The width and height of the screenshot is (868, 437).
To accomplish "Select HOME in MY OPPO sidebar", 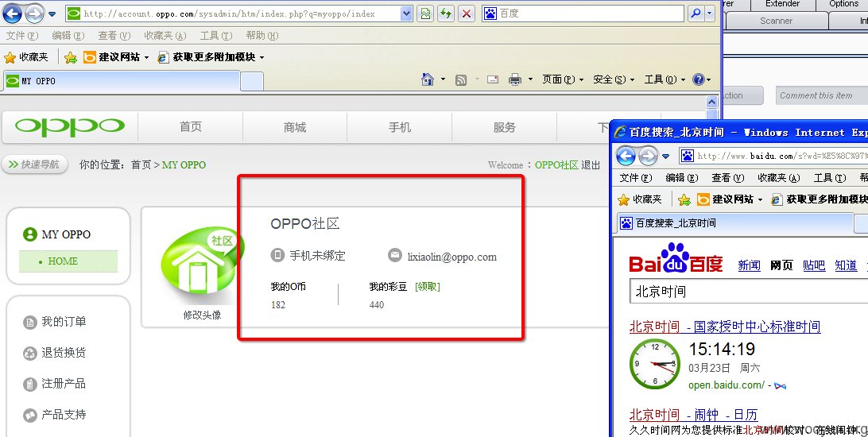I will pos(68,261).
